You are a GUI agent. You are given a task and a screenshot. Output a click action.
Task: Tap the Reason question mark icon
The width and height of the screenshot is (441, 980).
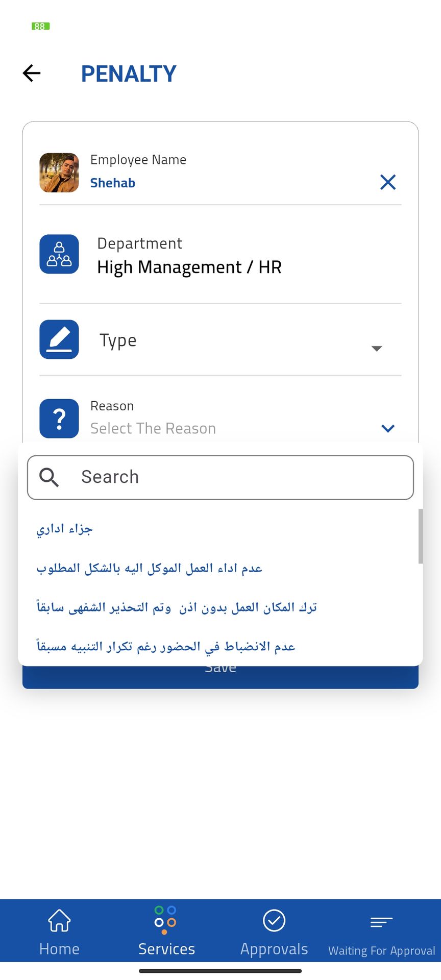tap(59, 419)
